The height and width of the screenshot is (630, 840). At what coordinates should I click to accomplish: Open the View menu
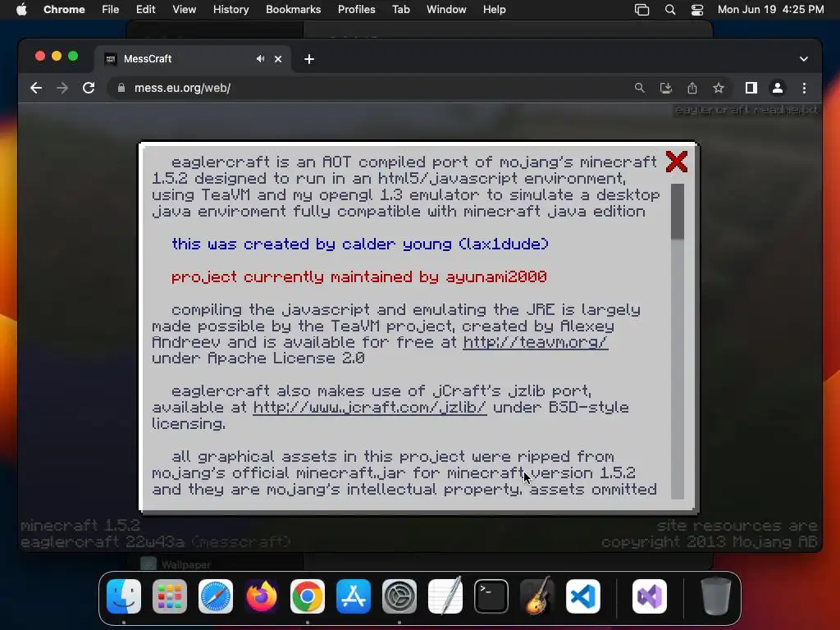click(184, 10)
